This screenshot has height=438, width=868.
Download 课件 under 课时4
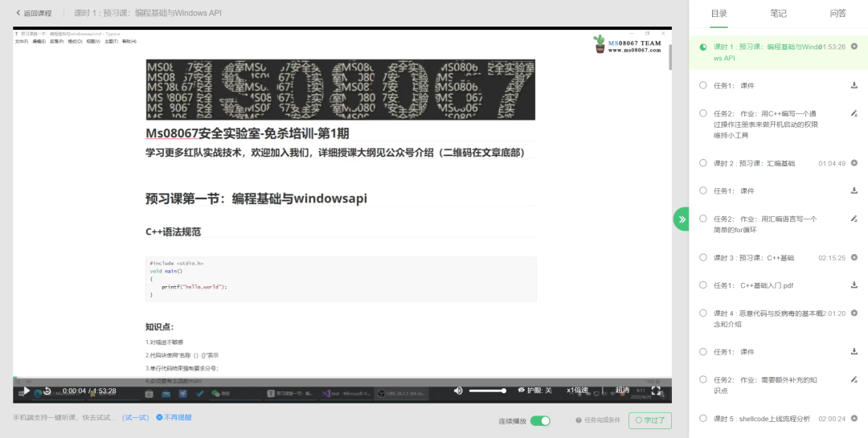coord(854,352)
